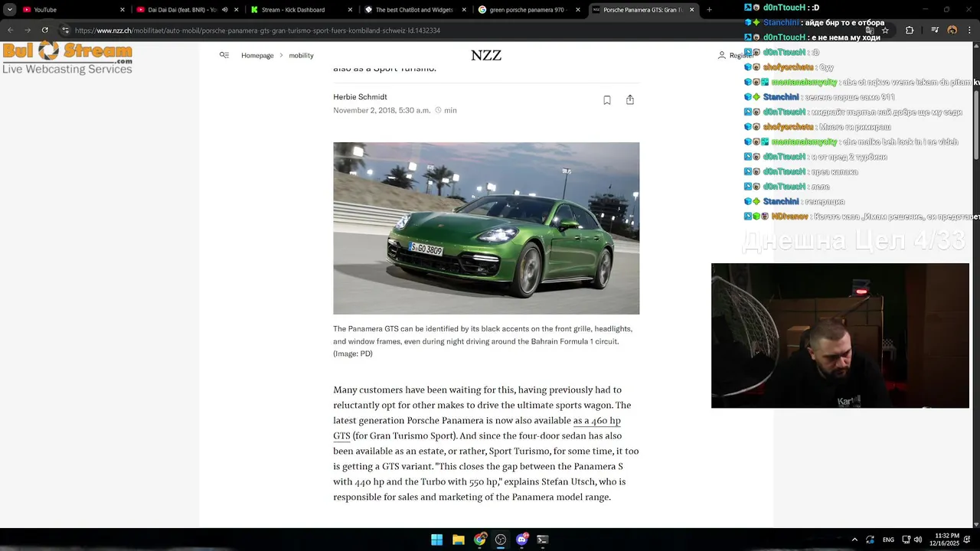The width and height of the screenshot is (980, 551).
Task: Open the browser extensions puzzle icon
Action: [x=910, y=31]
